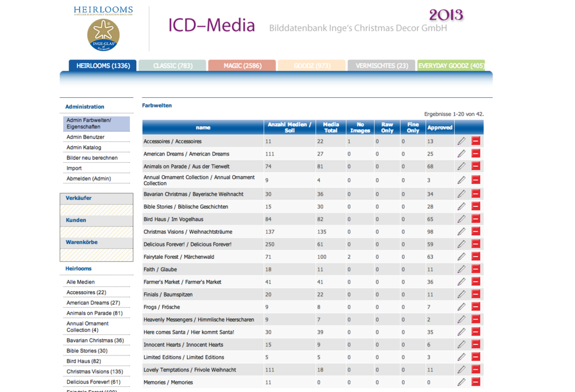
Task: Edit the Farmer's Market row
Action: click(x=461, y=282)
